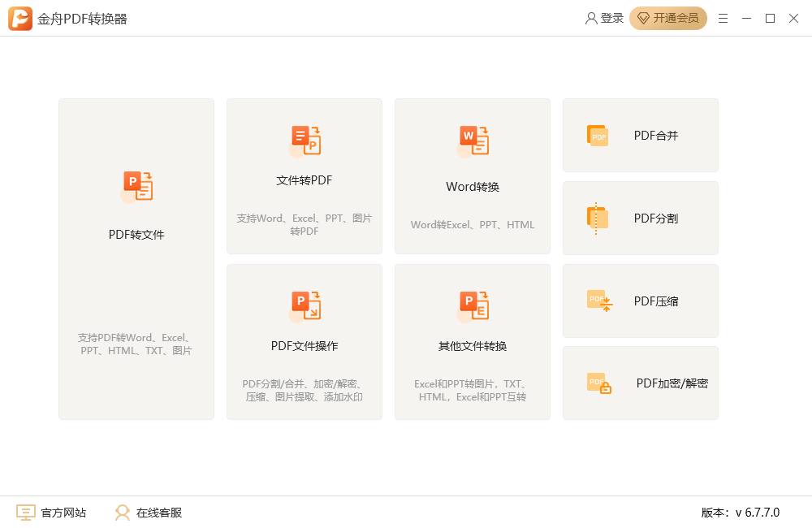812x528 pixels.
Task: Open the hamburger menu in the title bar
Action: (723, 17)
